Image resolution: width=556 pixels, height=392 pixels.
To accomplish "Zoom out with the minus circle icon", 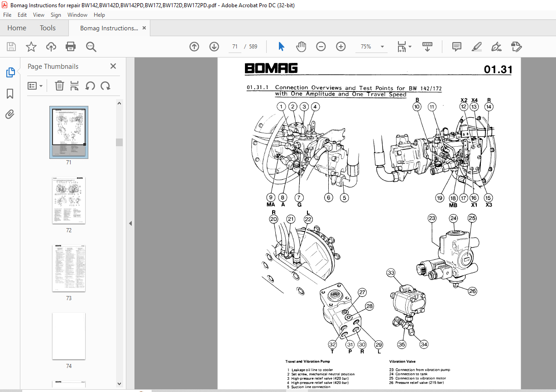I will [321, 47].
